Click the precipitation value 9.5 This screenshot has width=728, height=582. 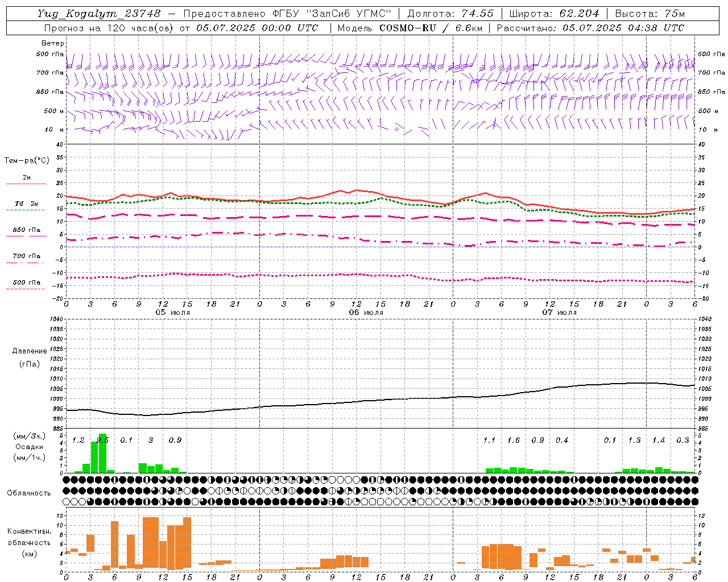coord(102,440)
